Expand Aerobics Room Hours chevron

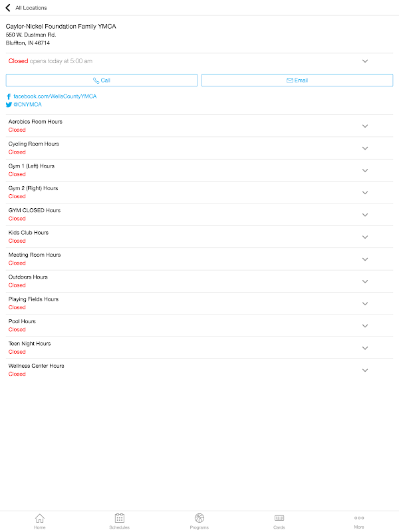click(365, 126)
